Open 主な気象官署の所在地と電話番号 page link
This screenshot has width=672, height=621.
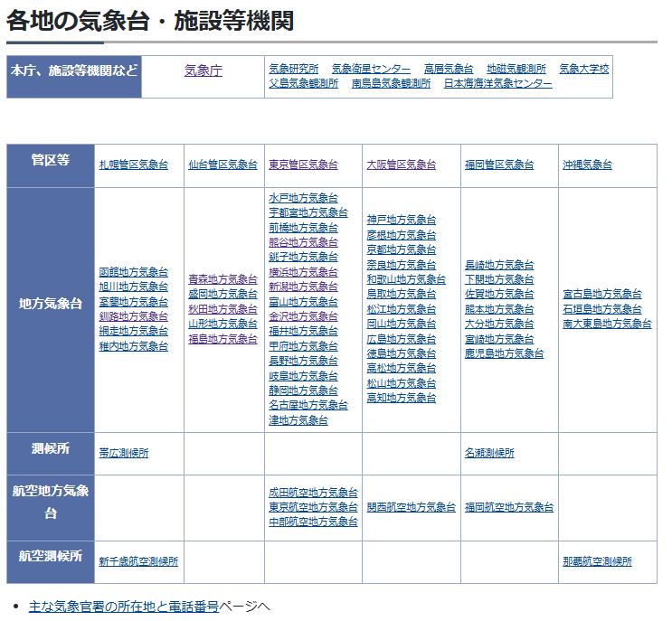124,607
